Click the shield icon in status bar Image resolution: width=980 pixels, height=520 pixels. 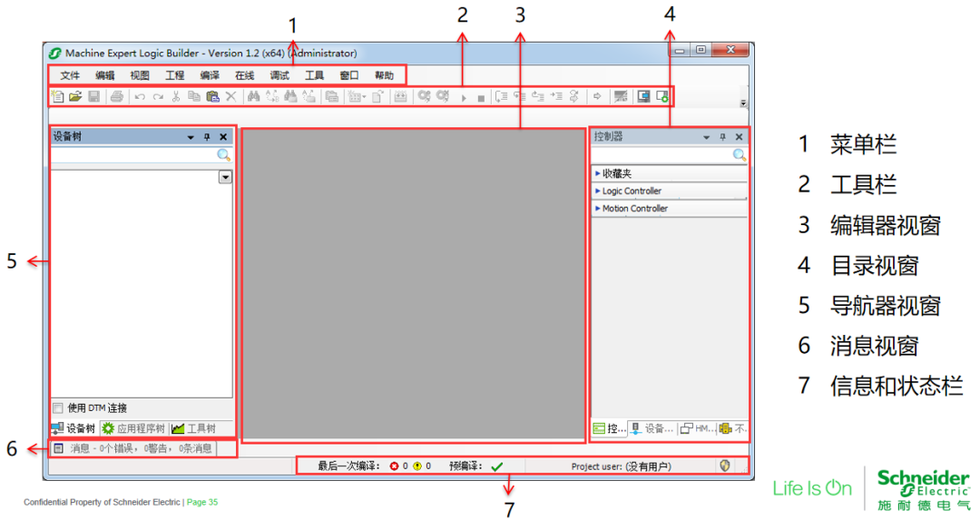pos(725,466)
